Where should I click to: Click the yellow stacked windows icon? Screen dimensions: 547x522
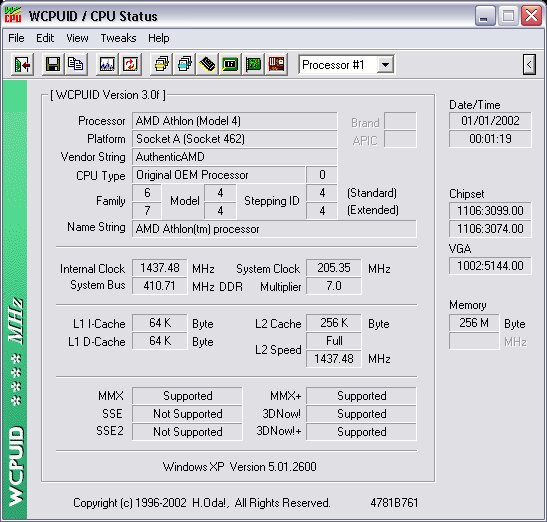pyautogui.click(x=161, y=64)
